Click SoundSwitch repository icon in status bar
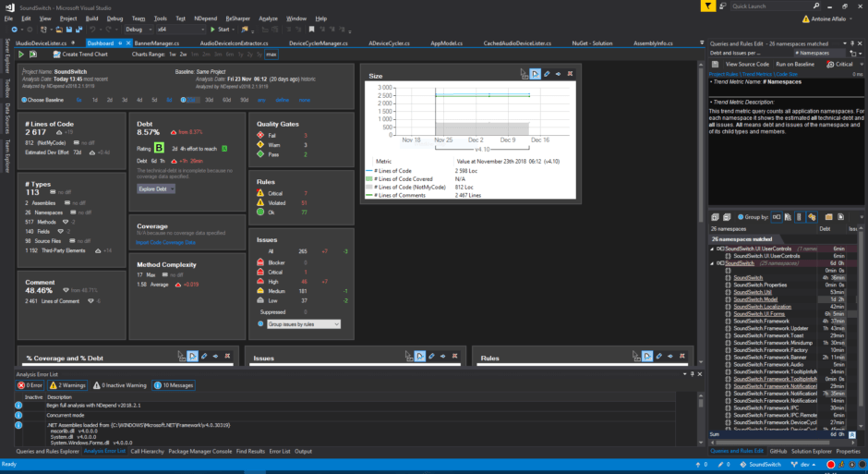Image resolution: width=868 pixels, height=474 pixels. coord(743,465)
